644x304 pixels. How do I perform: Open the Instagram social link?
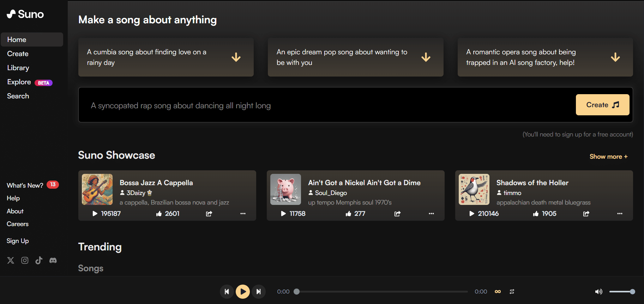tap(25, 260)
